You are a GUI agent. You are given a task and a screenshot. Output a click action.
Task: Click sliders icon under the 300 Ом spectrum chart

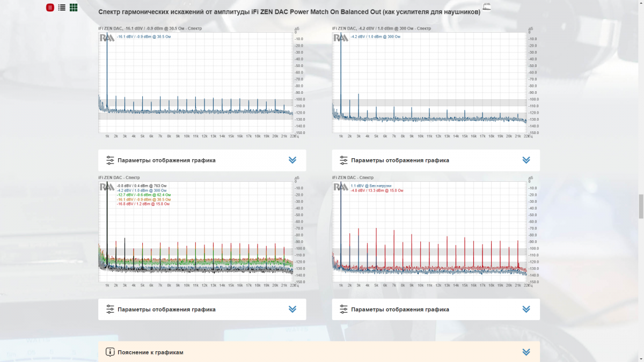(343, 160)
